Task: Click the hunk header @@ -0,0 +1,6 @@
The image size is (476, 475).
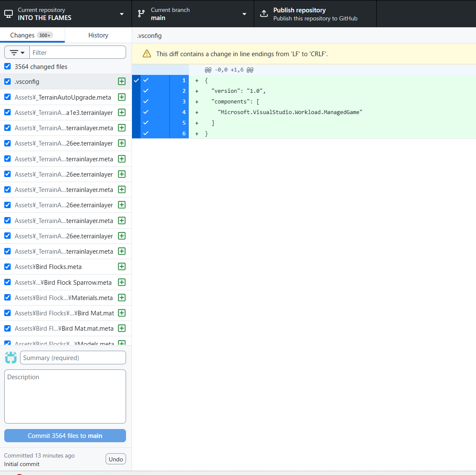Action: 229,70
